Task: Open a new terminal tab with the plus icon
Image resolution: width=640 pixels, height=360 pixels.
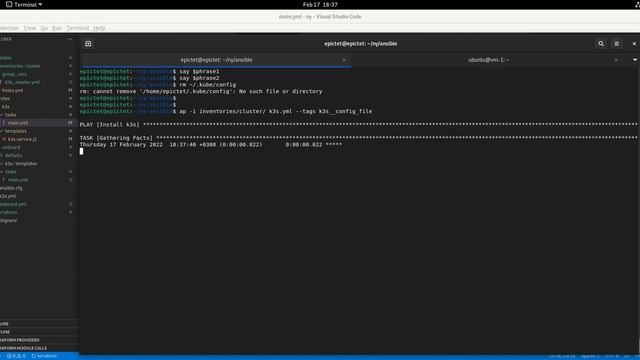Action: tap(88, 44)
